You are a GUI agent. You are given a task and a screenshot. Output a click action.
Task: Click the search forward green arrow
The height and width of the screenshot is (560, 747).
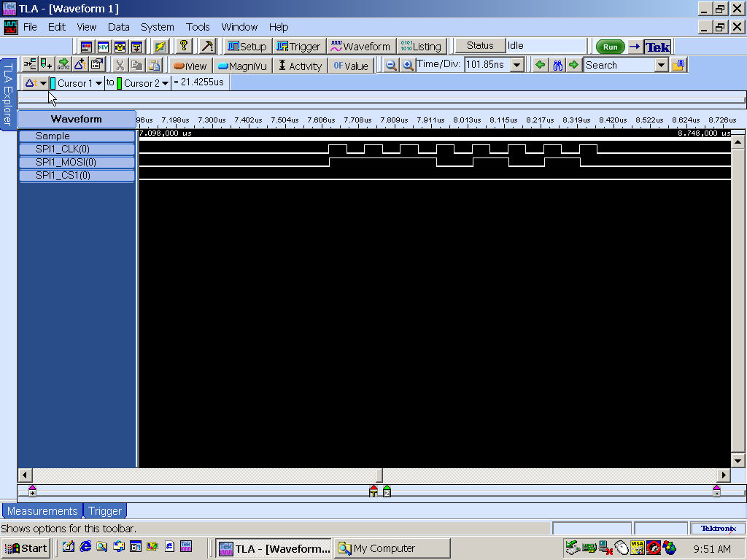[573, 65]
